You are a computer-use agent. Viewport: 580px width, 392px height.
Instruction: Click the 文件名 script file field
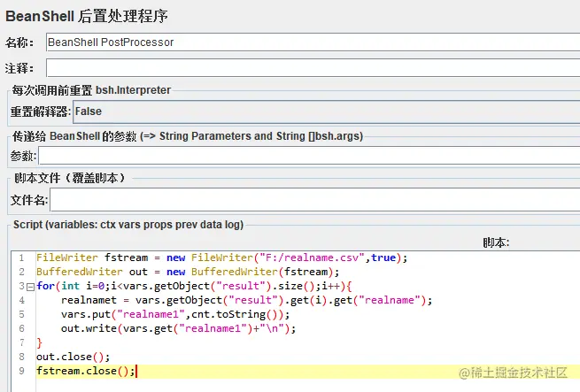click(315, 200)
